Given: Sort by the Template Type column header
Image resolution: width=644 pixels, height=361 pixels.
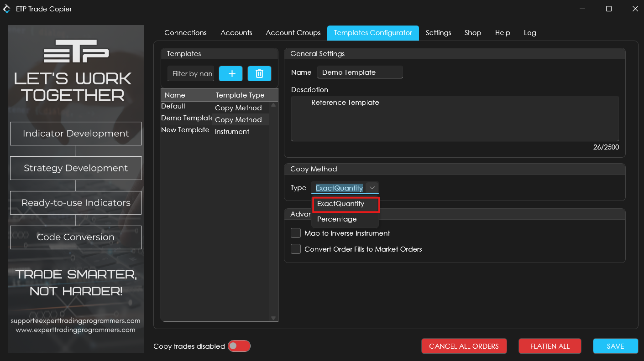Looking at the screenshot, I should [241, 95].
